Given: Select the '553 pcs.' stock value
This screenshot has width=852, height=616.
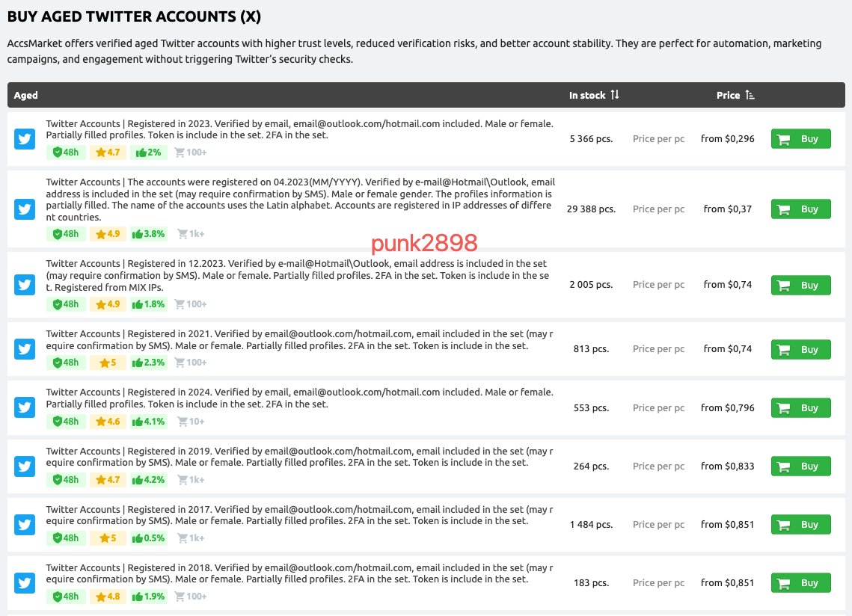Looking at the screenshot, I should coord(591,408).
